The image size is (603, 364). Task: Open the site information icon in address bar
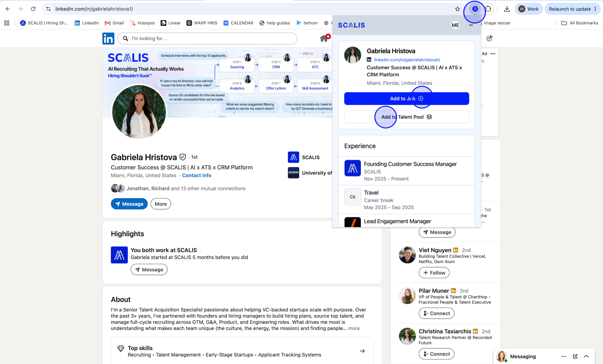click(48, 9)
